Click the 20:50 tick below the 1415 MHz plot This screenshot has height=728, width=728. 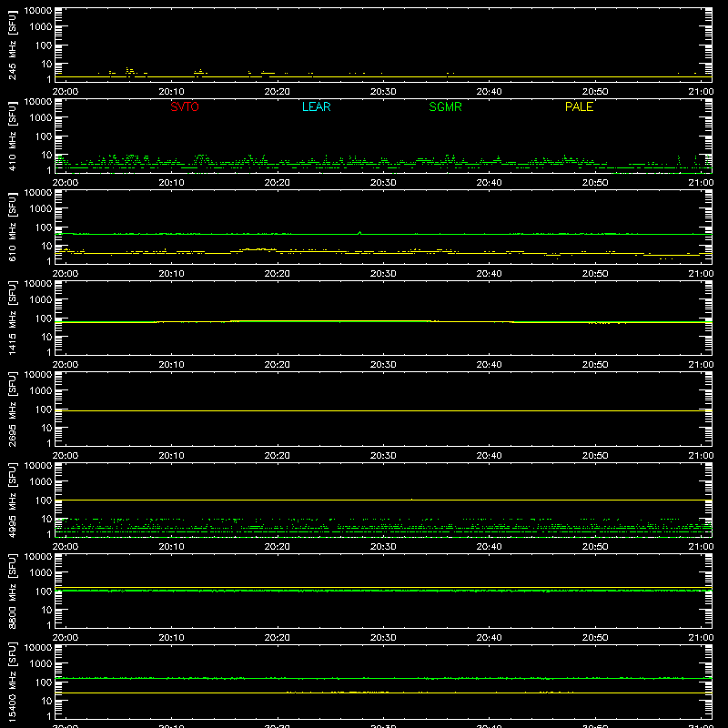tap(595, 365)
